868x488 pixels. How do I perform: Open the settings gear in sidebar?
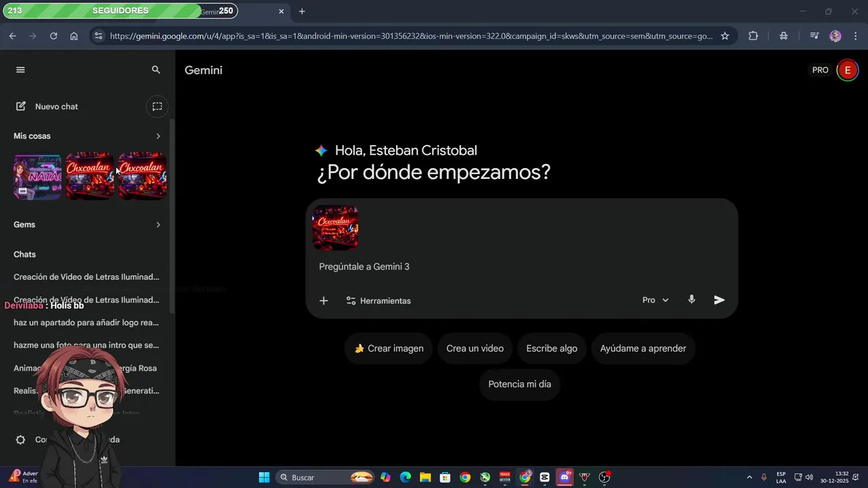[x=20, y=440]
